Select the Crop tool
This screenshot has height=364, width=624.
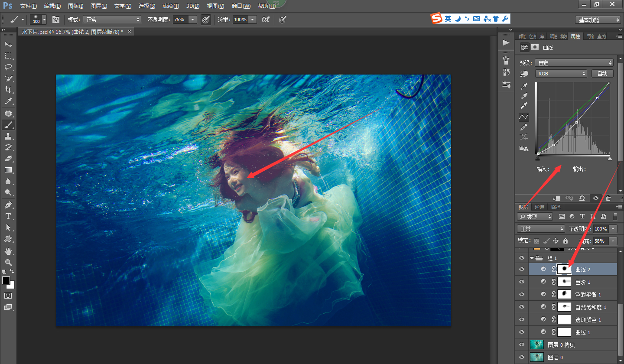8,90
